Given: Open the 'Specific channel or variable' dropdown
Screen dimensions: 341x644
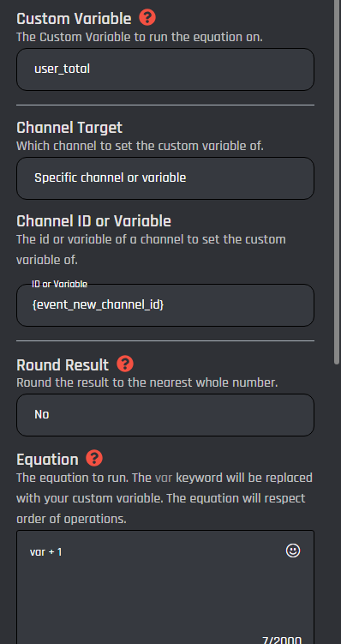Looking at the screenshot, I should coord(165,178).
